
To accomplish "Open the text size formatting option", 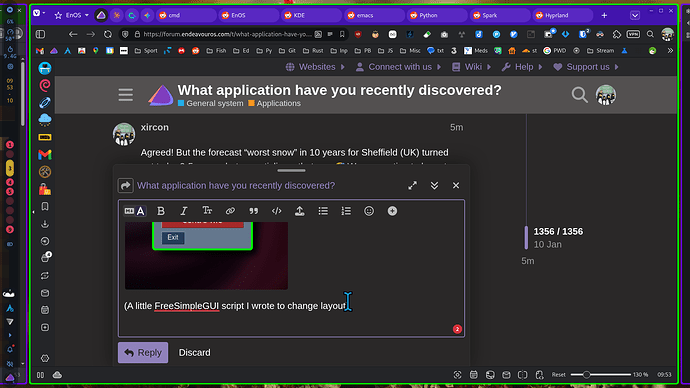I will (x=207, y=211).
